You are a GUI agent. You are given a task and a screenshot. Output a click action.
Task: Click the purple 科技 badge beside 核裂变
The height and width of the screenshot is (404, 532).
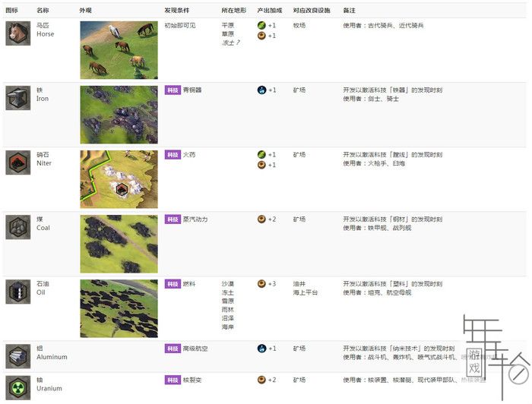click(x=173, y=380)
